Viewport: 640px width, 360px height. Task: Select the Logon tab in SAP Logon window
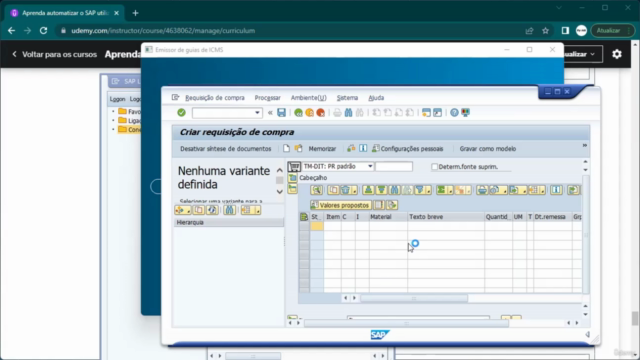tap(118, 99)
